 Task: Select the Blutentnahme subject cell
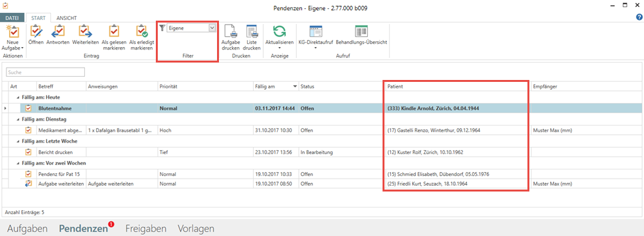coord(61,108)
